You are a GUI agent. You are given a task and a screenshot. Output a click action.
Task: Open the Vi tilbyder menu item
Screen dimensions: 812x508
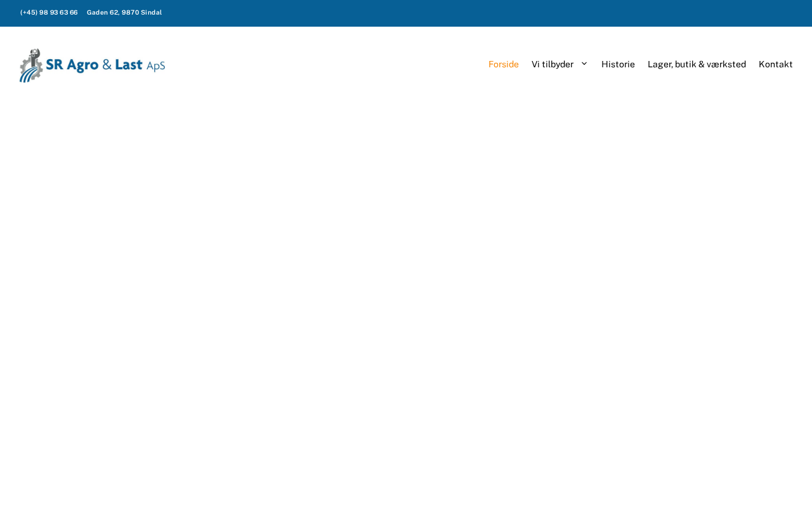(x=553, y=64)
